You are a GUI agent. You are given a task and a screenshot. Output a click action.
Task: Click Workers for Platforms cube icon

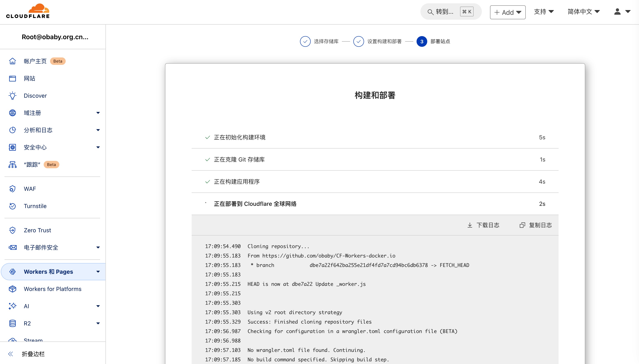(x=12, y=289)
